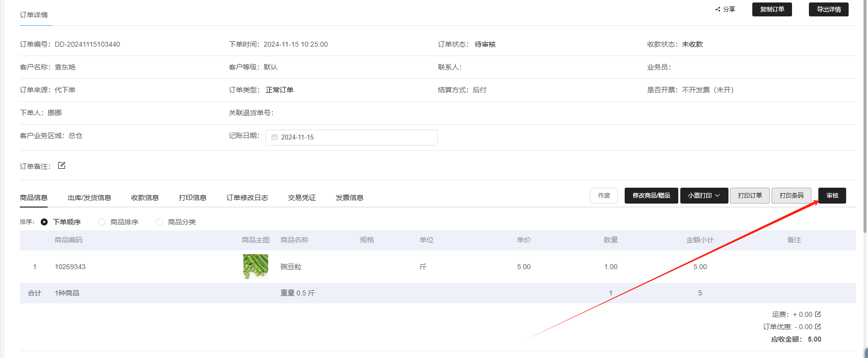Click the 复制订单 button

click(x=772, y=9)
